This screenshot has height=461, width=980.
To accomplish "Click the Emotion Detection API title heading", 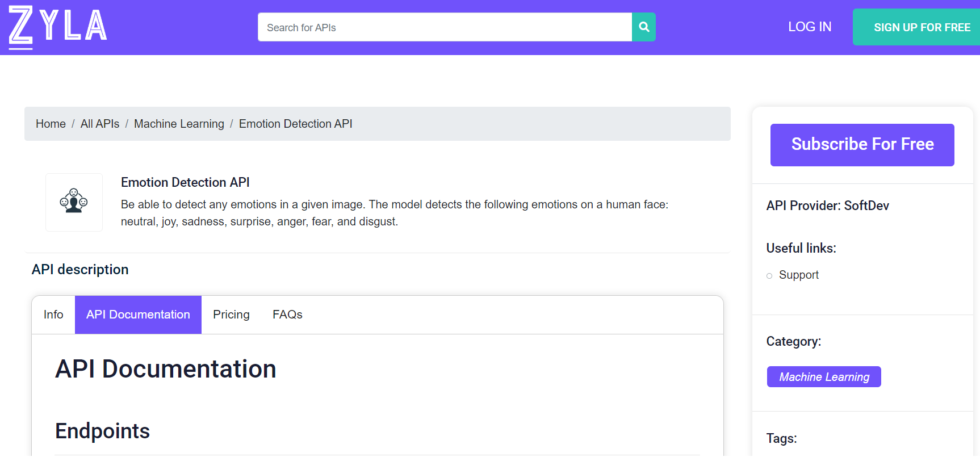I will tap(185, 182).
